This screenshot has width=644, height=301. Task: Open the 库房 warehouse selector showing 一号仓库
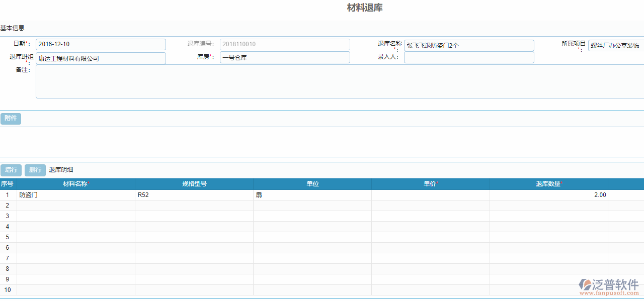[x=285, y=57]
